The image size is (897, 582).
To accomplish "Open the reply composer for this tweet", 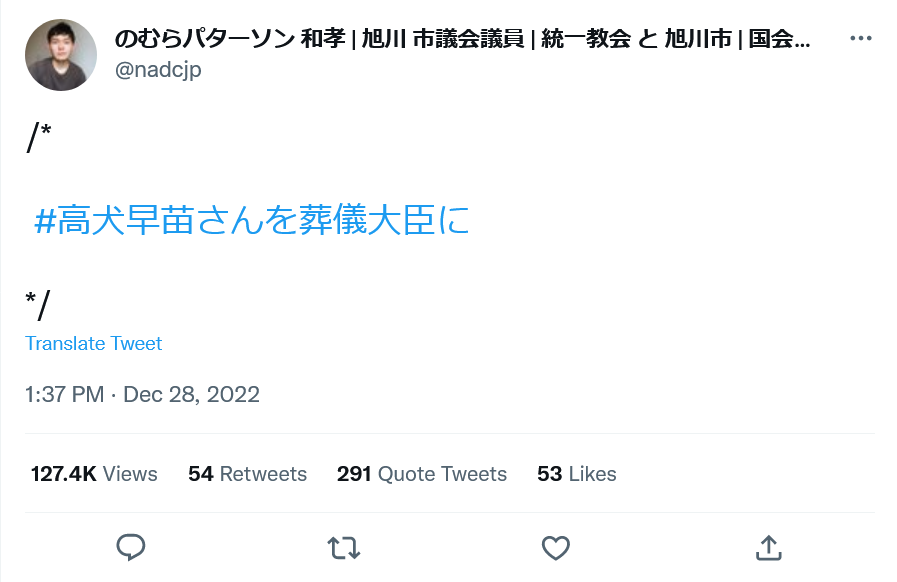I will point(130,548).
